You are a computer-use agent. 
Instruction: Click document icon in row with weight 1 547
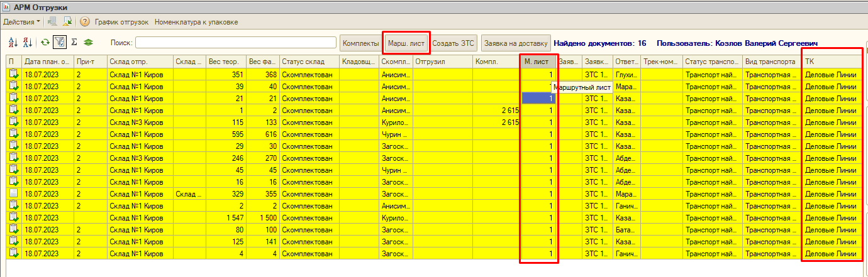click(14, 217)
